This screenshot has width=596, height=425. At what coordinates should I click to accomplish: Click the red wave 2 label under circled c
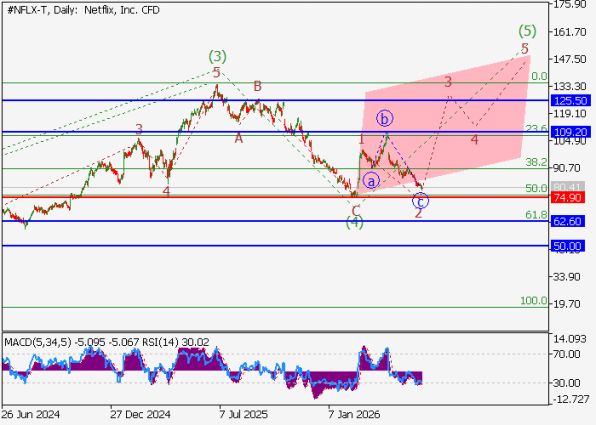[418, 213]
